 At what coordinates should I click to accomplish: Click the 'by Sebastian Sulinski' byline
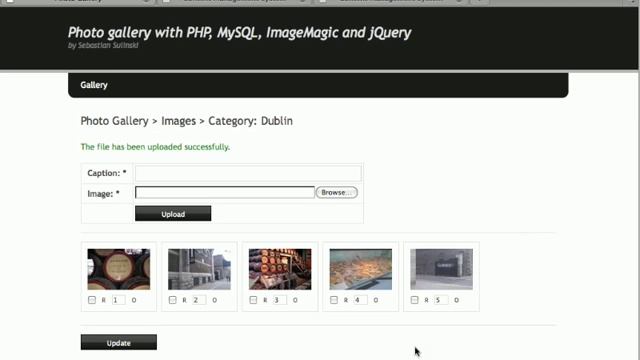[x=103, y=45]
